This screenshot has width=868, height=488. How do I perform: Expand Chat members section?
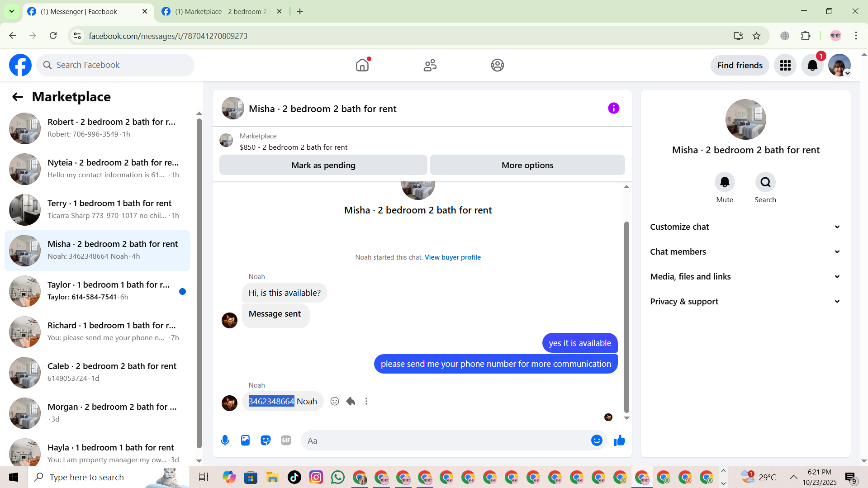coord(745,251)
